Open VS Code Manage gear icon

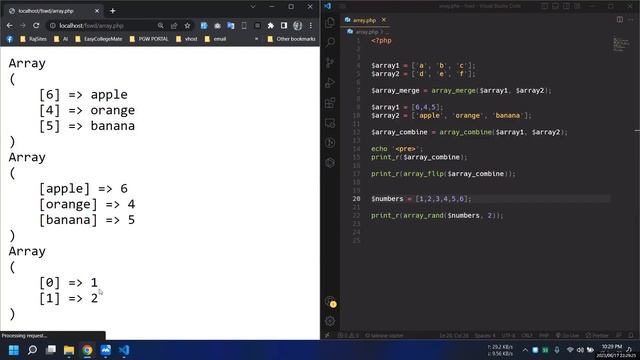[x=330, y=321]
